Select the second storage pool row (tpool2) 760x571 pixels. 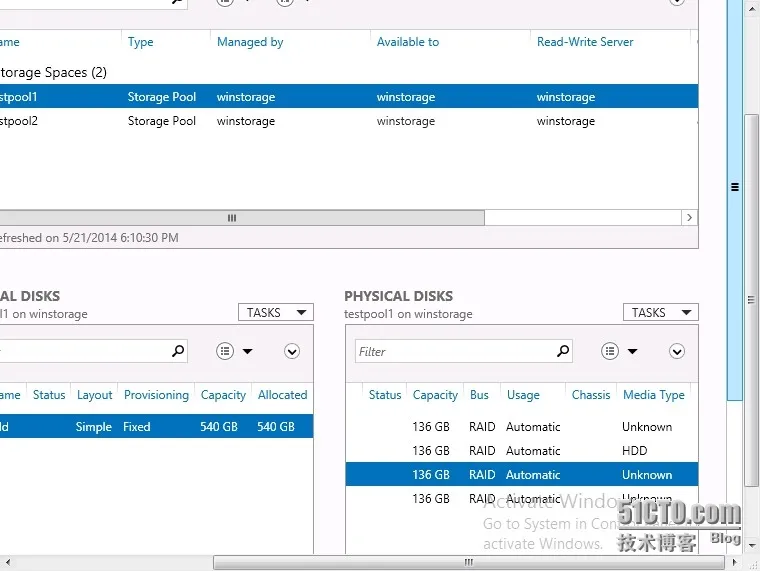(x=349, y=121)
